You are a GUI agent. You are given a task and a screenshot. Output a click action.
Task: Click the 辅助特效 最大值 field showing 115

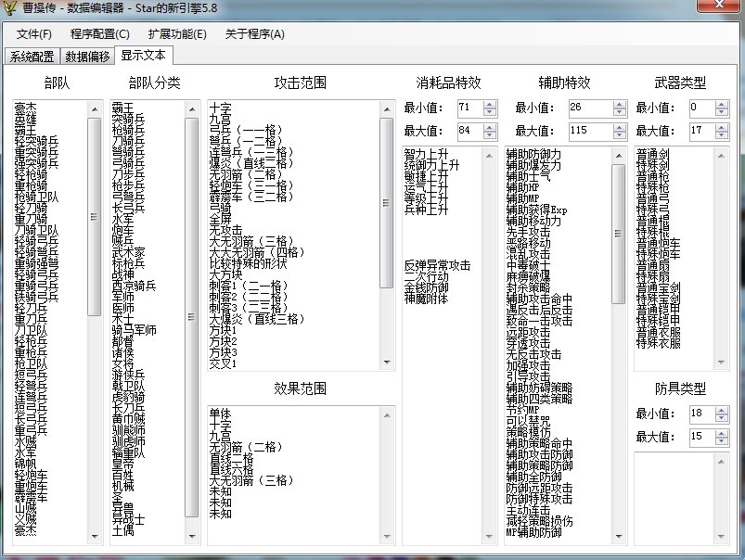589,131
